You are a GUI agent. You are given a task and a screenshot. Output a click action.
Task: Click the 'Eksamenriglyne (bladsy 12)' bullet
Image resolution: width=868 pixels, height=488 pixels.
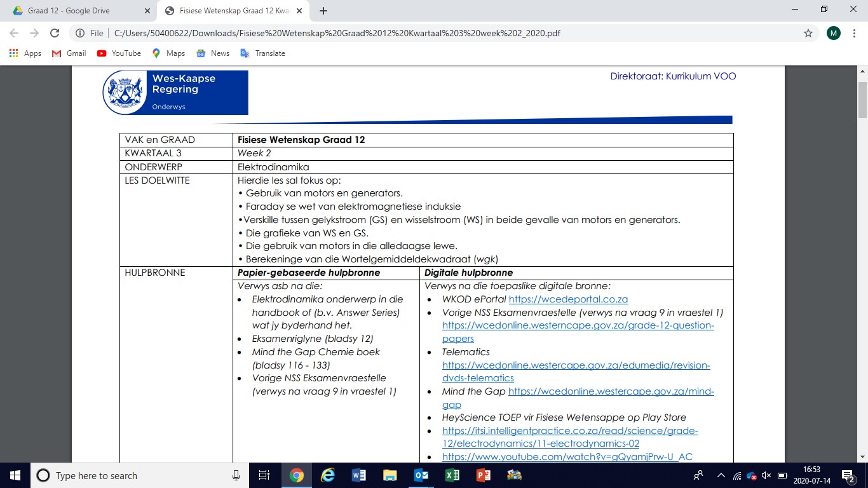pos(313,339)
